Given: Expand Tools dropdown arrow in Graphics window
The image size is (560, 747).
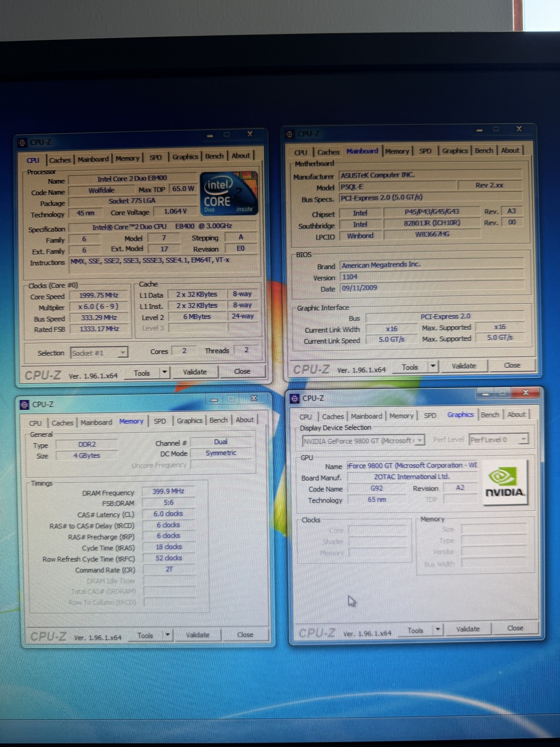Looking at the screenshot, I should tap(438, 629).
